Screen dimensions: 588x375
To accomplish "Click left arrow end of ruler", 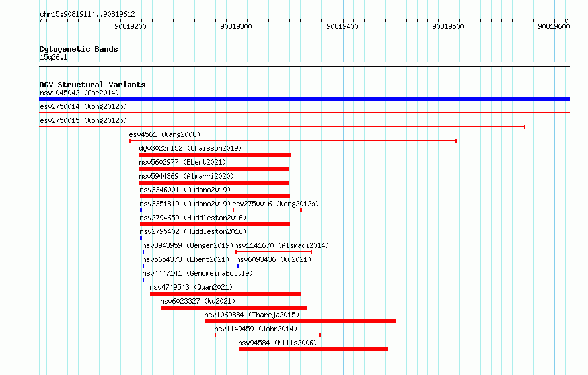I will click(41, 21).
